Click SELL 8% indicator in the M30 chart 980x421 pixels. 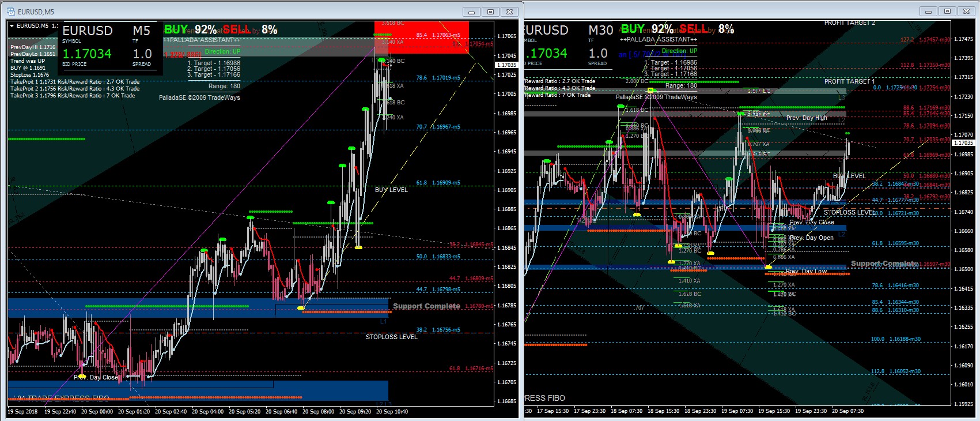click(x=707, y=29)
